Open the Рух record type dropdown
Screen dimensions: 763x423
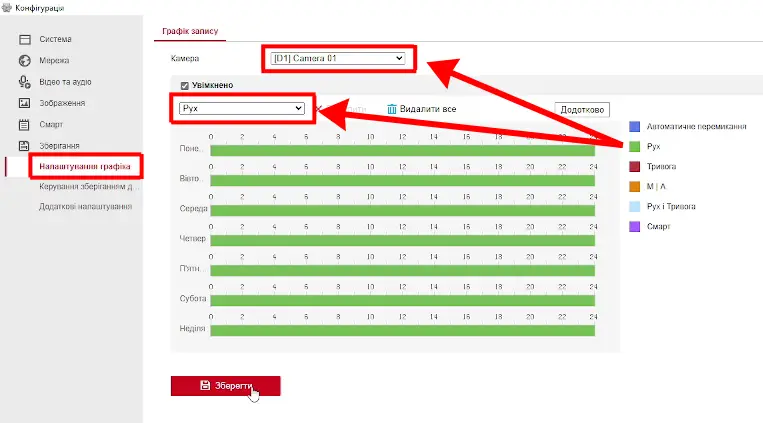click(241, 108)
